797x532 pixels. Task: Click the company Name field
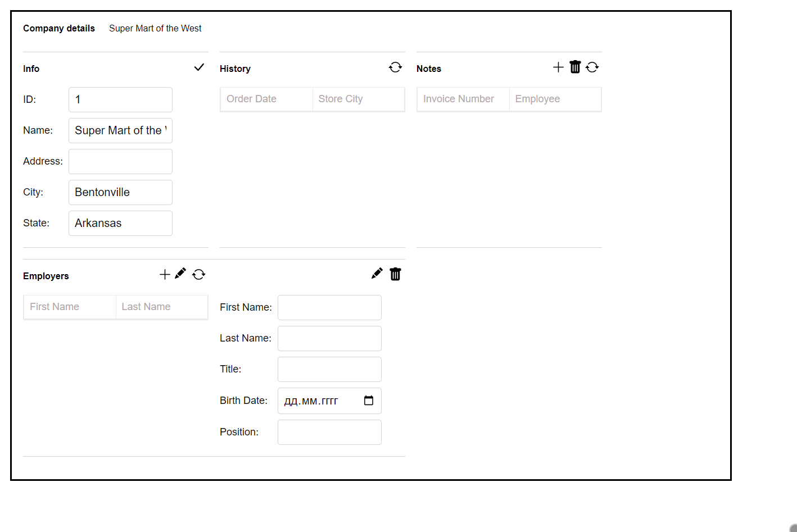coord(120,130)
